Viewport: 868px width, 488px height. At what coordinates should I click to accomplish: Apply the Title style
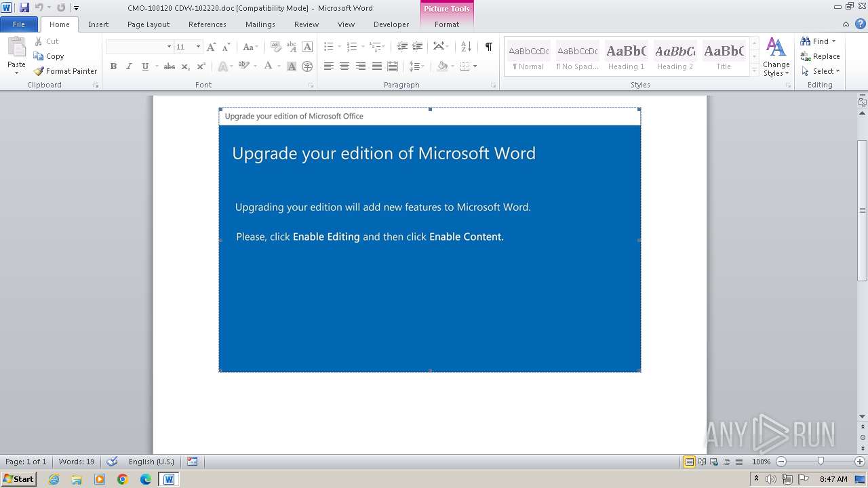[724, 57]
